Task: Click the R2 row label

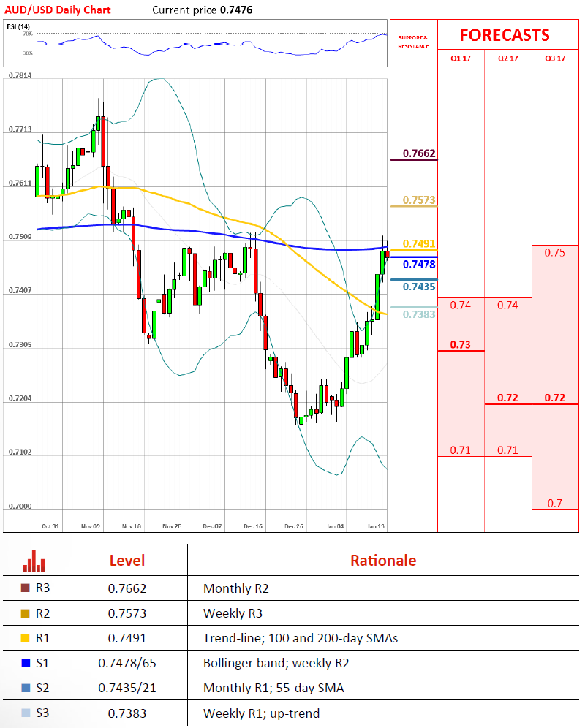Action: tap(42, 613)
